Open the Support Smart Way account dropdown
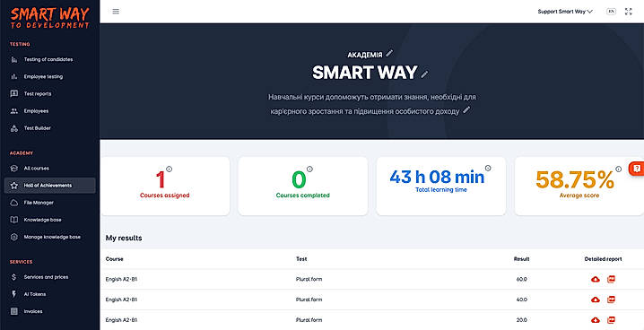 [565, 12]
